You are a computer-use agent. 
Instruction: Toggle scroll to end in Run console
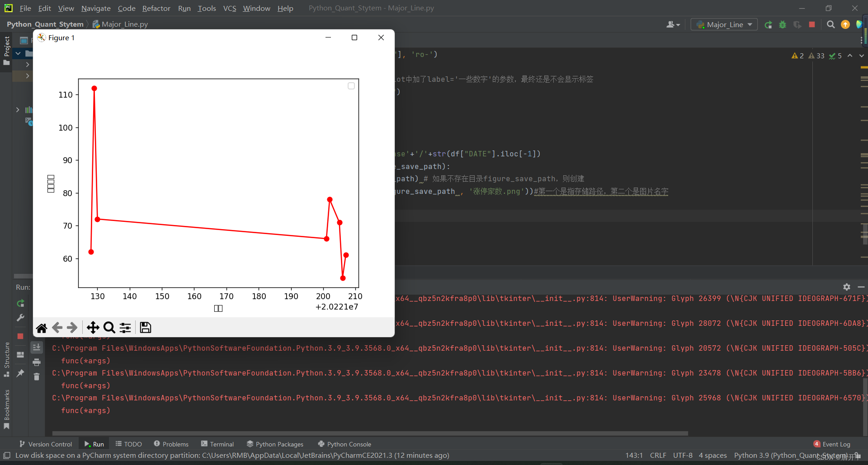tap(37, 347)
